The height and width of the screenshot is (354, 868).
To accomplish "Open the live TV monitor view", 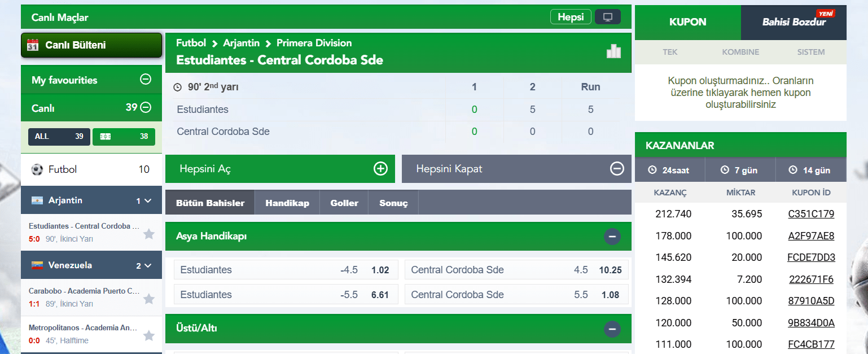I will coord(607,17).
